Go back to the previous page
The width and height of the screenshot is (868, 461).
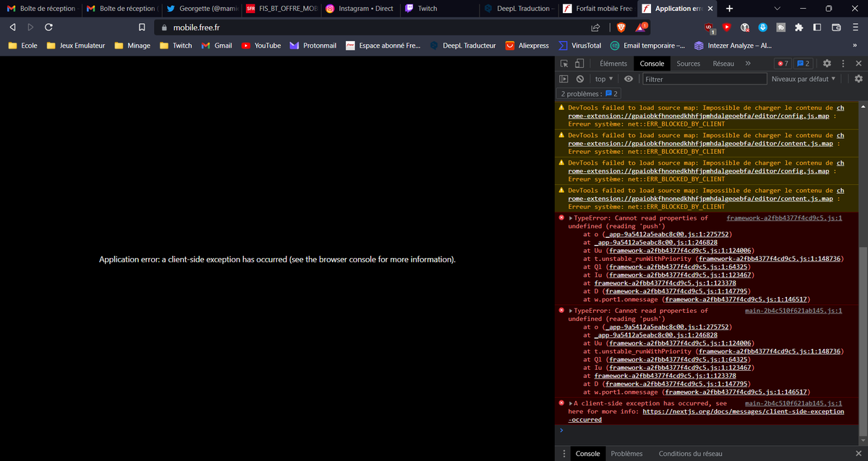(x=13, y=27)
